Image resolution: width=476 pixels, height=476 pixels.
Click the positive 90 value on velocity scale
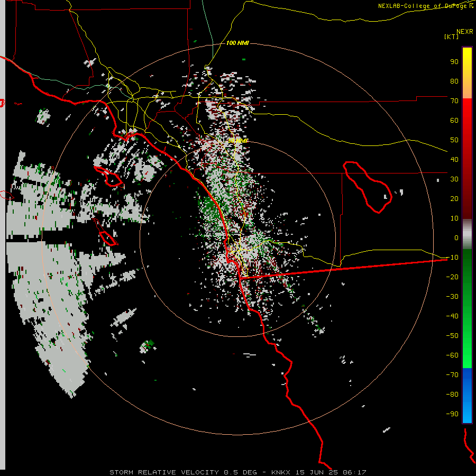pyautogui.click(x=454, y=62)
